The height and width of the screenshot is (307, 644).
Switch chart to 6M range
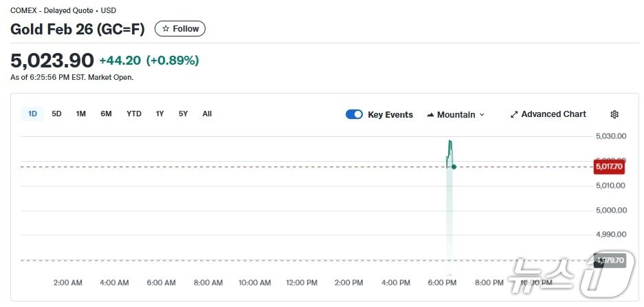106,114
